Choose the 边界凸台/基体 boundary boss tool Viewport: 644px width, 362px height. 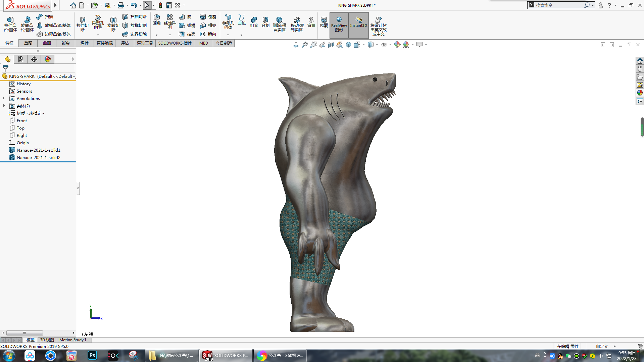click(x=54, y=34)
